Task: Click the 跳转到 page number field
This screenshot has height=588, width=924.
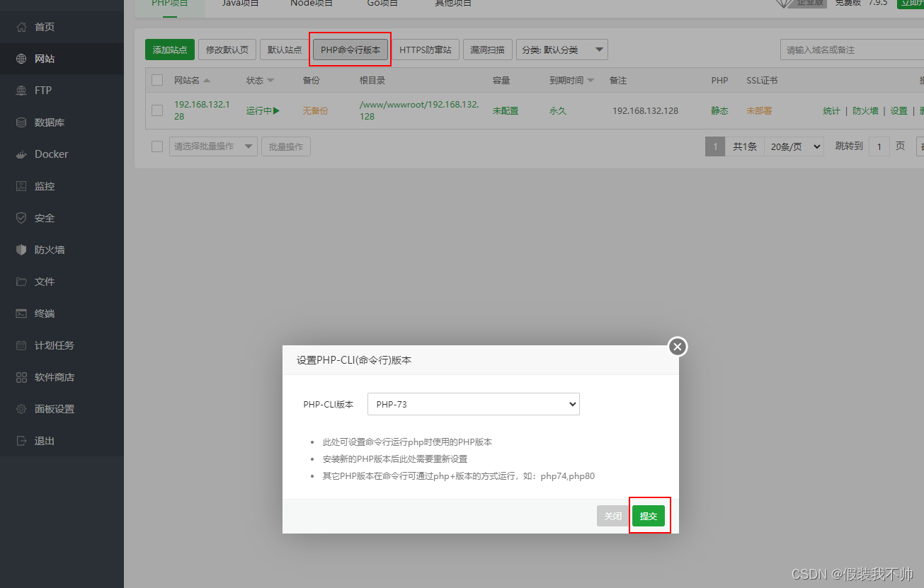Action: click(879, 146)
